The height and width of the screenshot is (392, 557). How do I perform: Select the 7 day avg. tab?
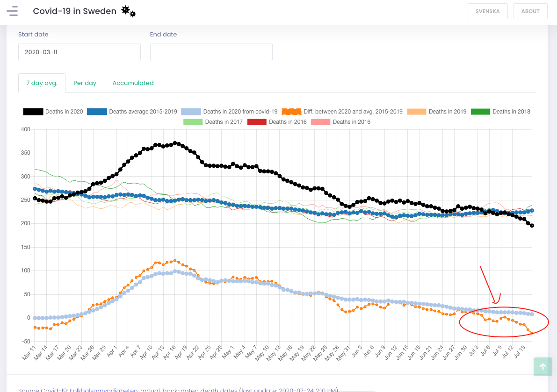point(42,83)
